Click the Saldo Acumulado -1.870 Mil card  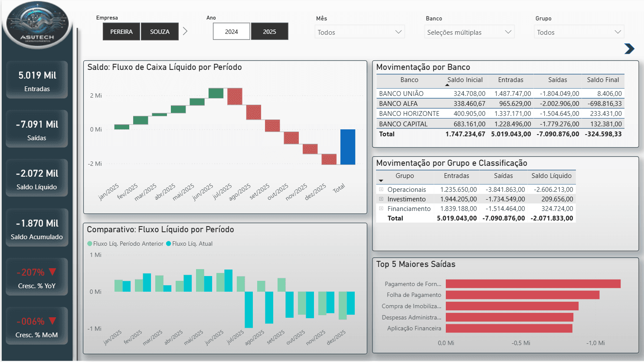coord(37,227)
